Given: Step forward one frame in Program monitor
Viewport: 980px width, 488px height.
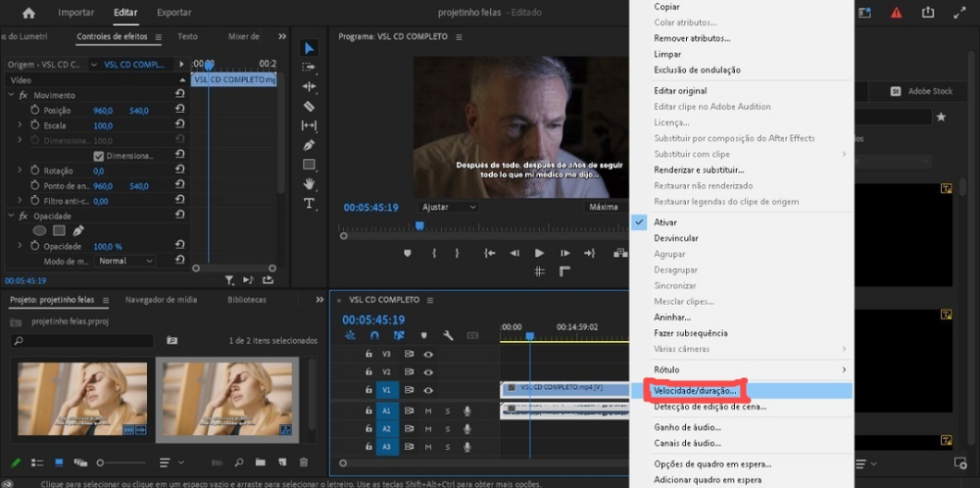Looking at the screenshot, I should point(565,253).
